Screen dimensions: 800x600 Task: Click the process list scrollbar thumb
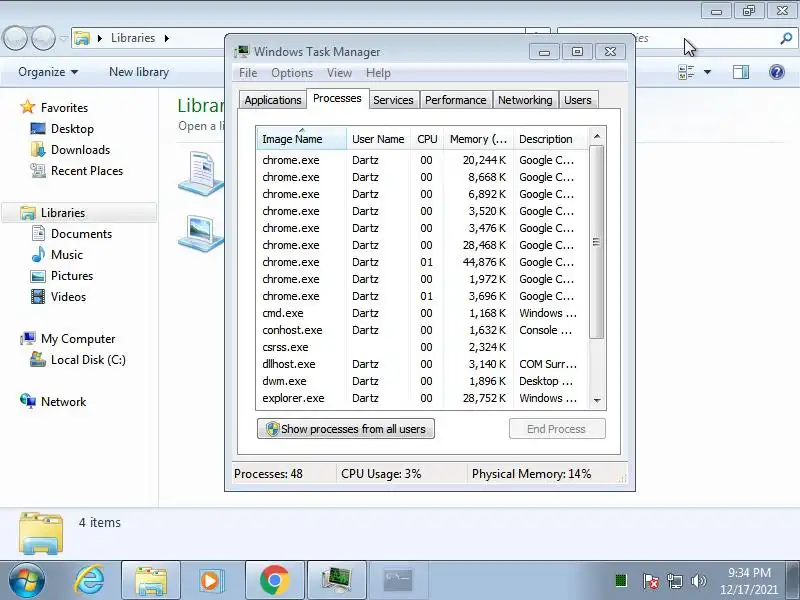tap(596, 242)
